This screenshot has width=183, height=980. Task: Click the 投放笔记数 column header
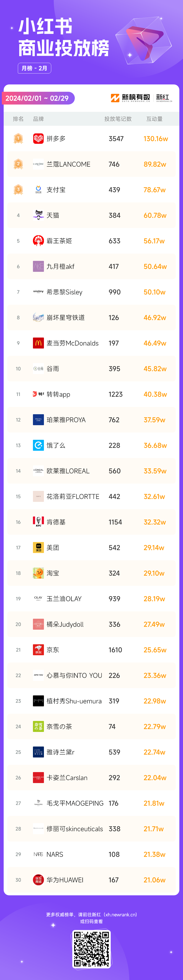pyautogui.click(x=118, y=119)
